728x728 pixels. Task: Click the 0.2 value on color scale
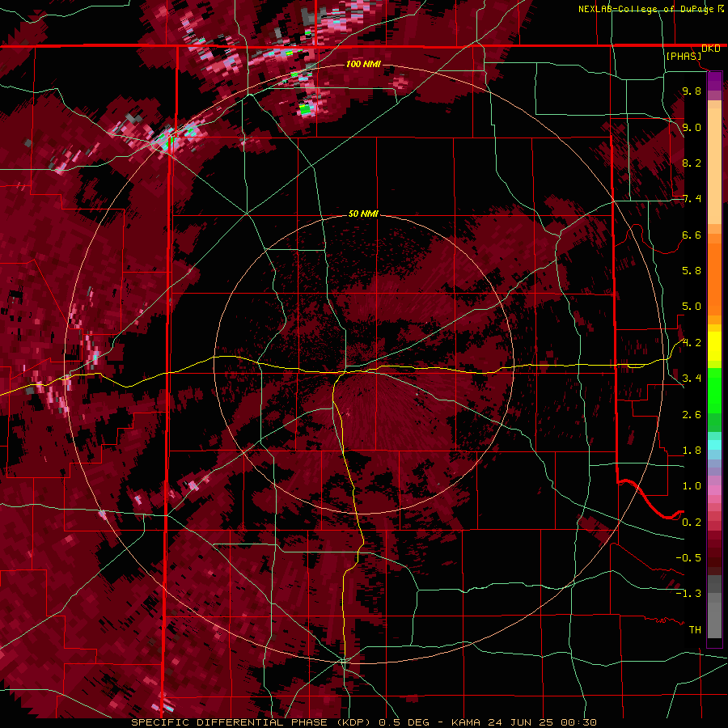(x=692, y=523)
